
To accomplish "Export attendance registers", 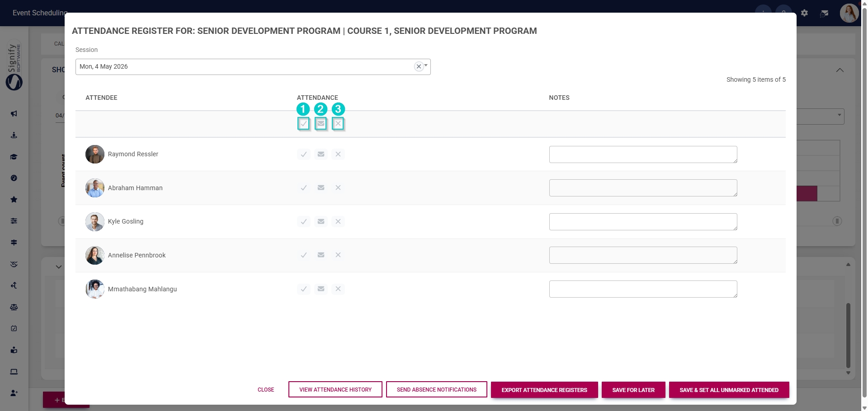I will click(x=544, y=390).
